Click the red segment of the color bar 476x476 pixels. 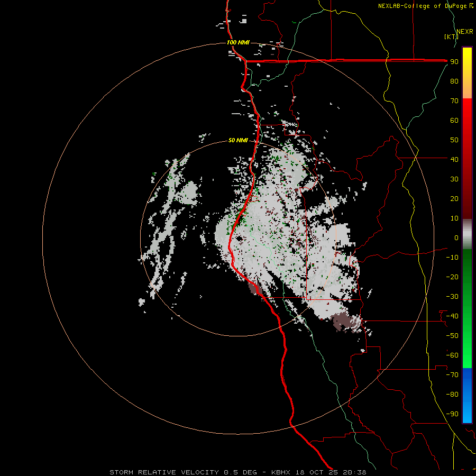pos(467,159)
